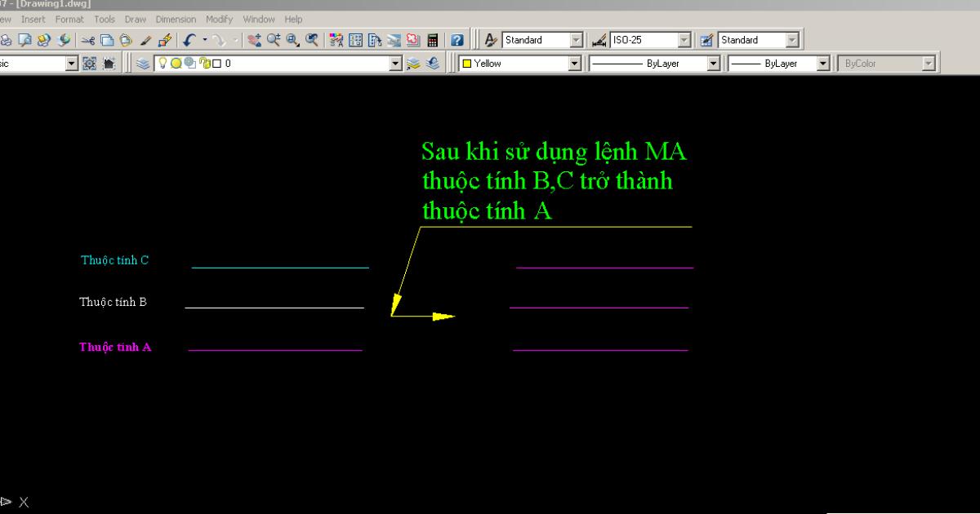
Task: Open the layer control dropdown
Action: click(396, 63)
